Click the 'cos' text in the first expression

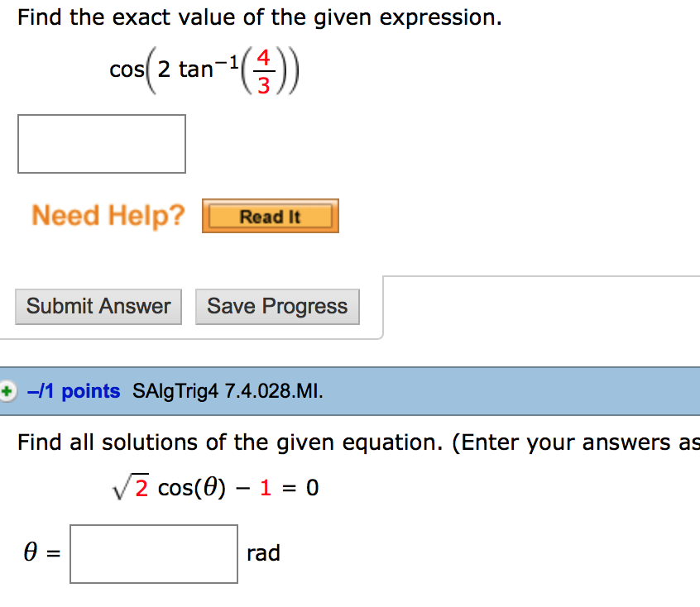tap(125, 70)
